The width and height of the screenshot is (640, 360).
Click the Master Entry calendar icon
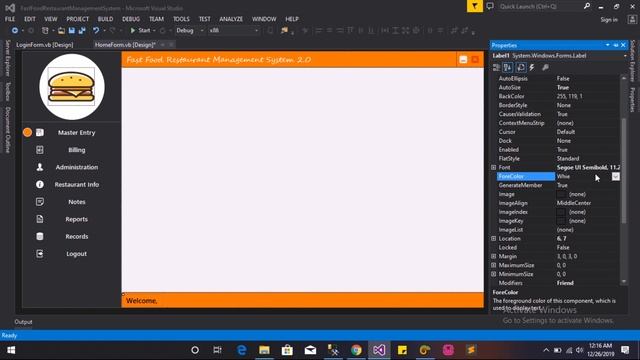click(40, 132)
